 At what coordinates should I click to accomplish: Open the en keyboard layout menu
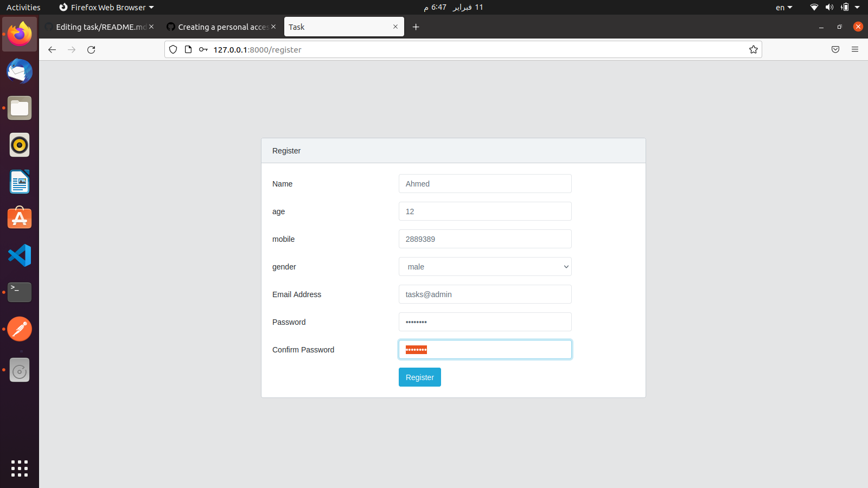pos(784,8)
